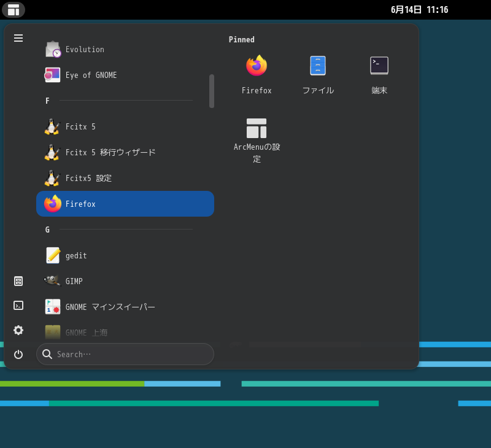Open GIMP from the app list
This screenshot has height=448, width=491.
tap(125, 281)
